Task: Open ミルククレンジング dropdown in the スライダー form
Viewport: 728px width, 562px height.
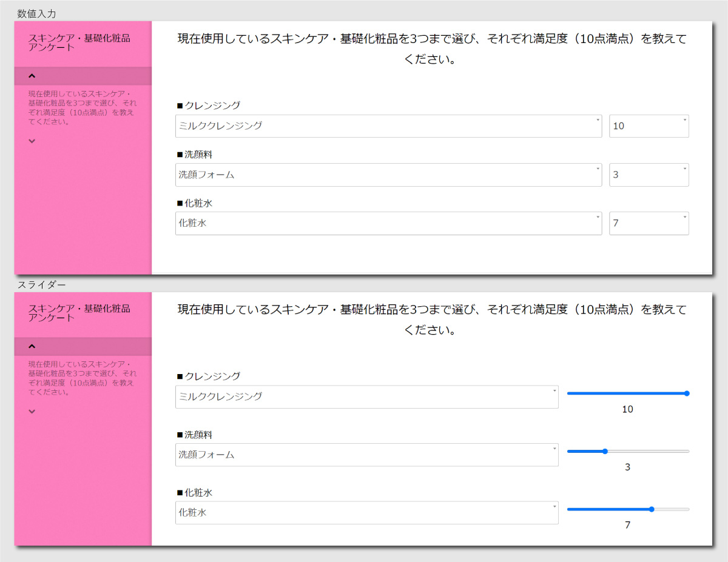Action: tap(366, 396)
